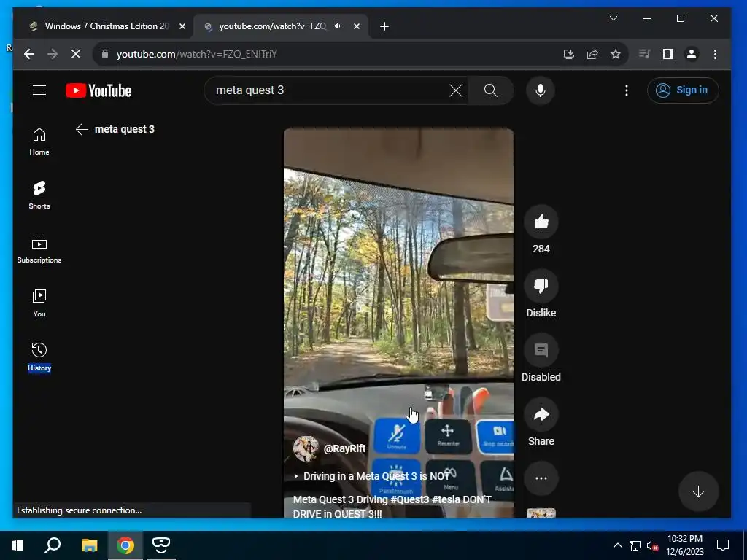Show hidden system tray icons

[617, 545]
